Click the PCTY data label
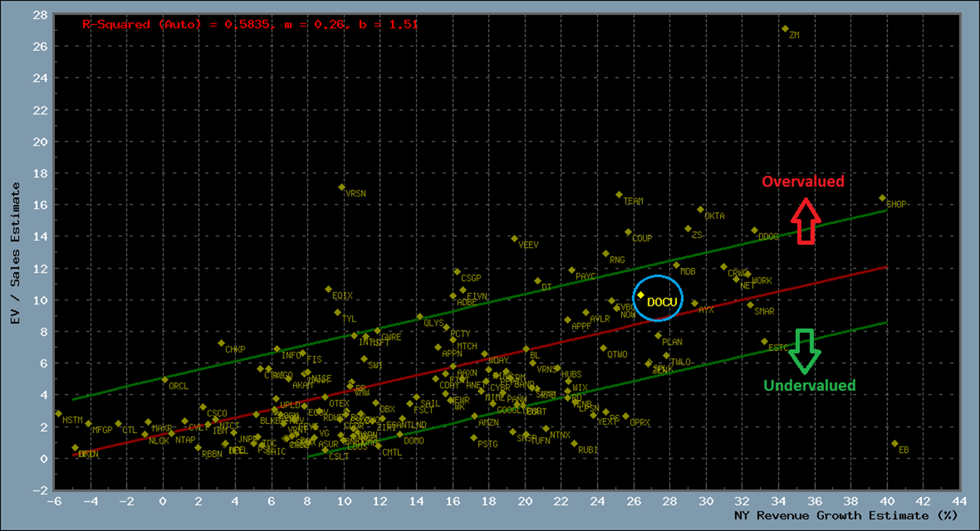 pyautogui.click(x=461, y=334)
